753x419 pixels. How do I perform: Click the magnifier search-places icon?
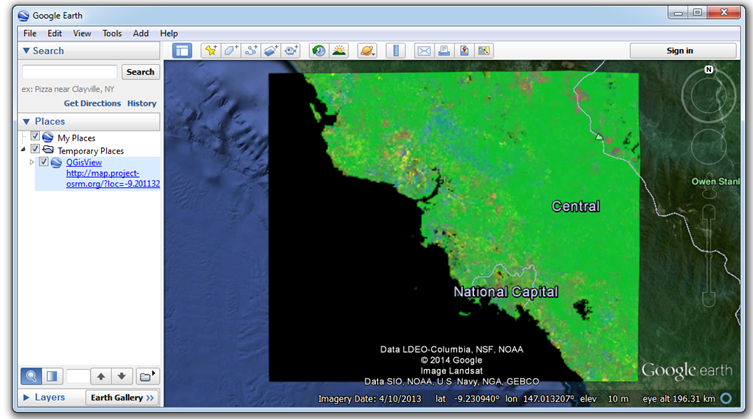[31, 376]
